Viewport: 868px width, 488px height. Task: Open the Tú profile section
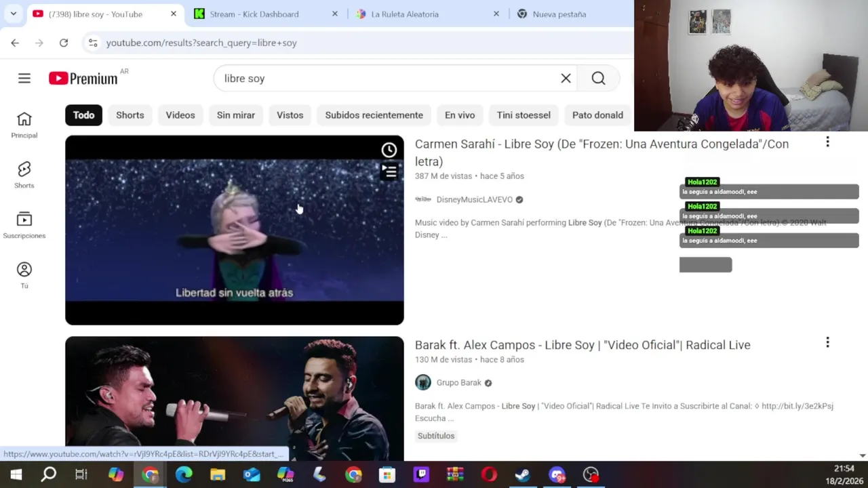click(24, 276)
